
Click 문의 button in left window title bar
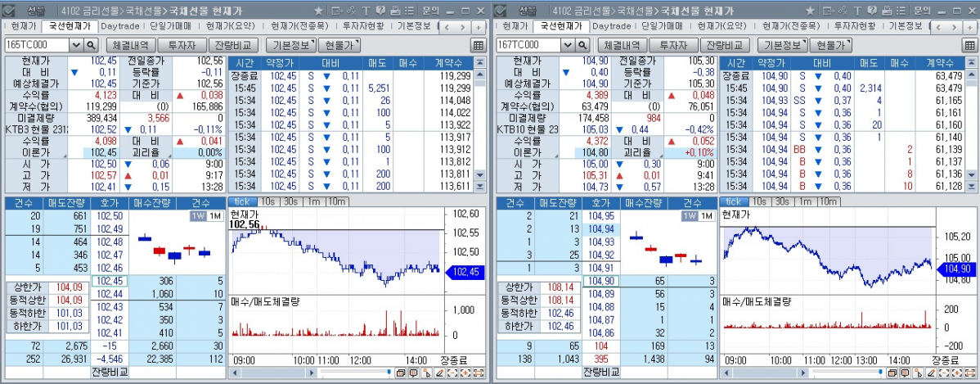coord(430,11)
